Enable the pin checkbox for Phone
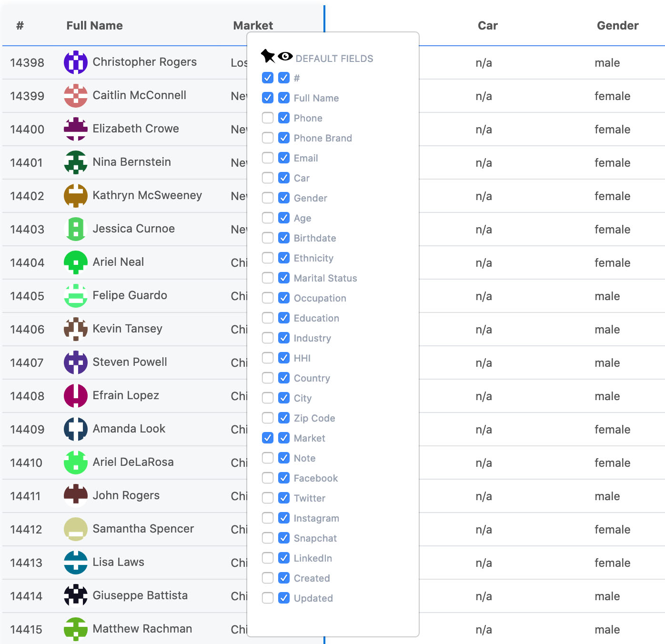665x644 pixels. 268,118
